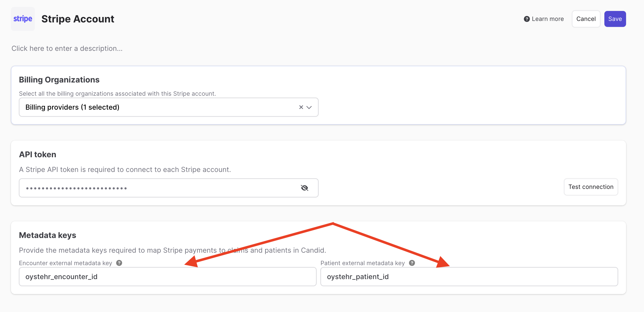Viewport: 644px width, 312px height.
Task: Cancel the Stripe account changes
Action: click(x=586, y=19)
